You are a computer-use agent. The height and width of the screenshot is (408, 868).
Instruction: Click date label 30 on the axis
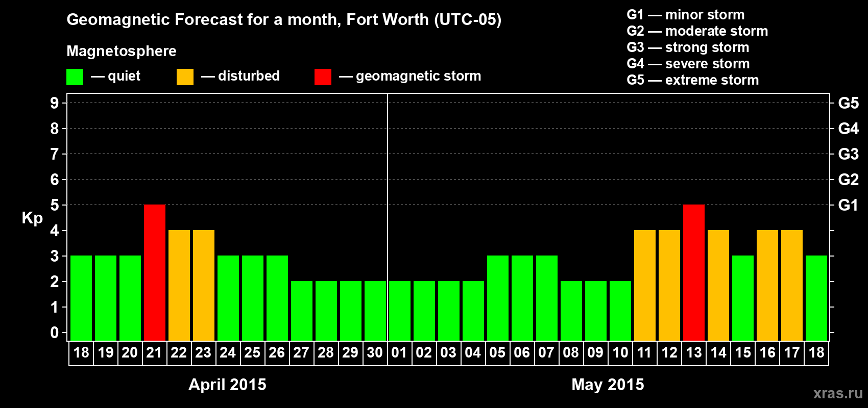click(x=375, y=352)
